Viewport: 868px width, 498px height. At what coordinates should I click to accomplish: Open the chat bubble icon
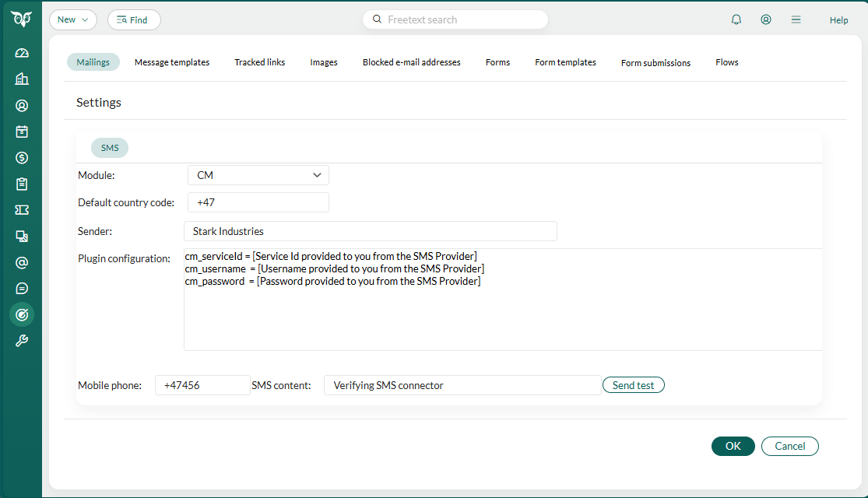21,288
